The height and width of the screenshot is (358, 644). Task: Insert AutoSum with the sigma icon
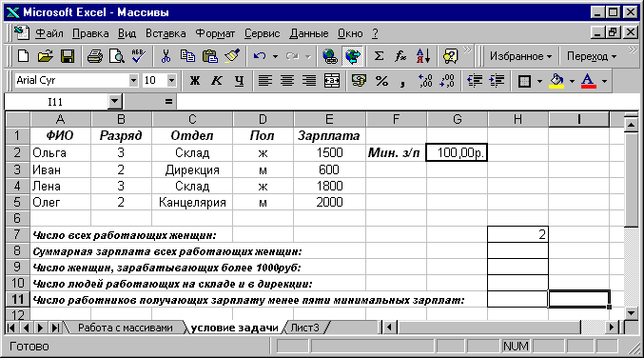click(x=380, y=56)
